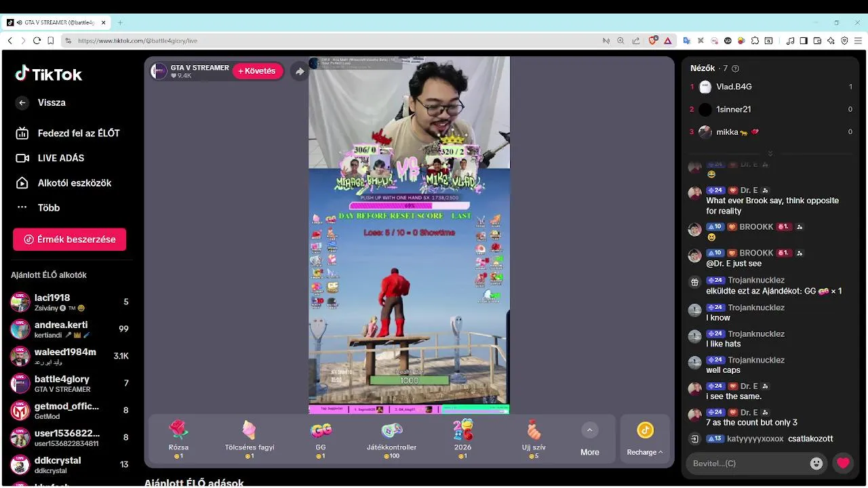The image size is (868, 488).
Task: Click the Nézők info question icon
Action: point(736,68)
